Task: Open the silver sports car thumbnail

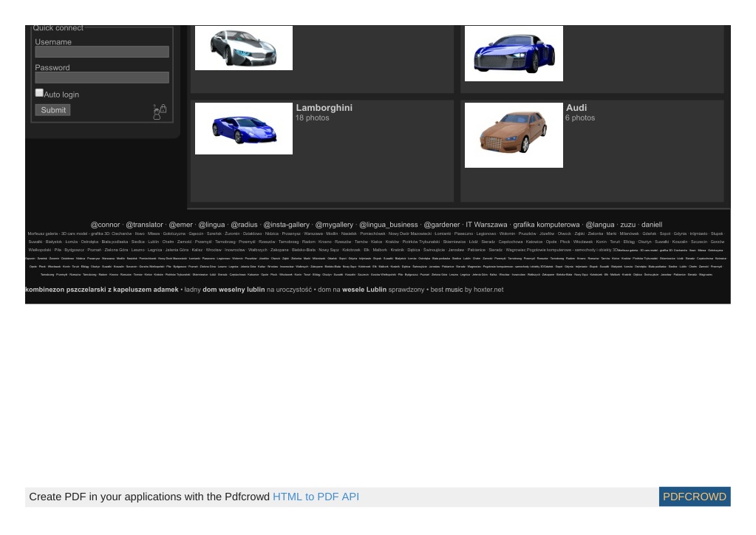Action: tap(243, 48)
